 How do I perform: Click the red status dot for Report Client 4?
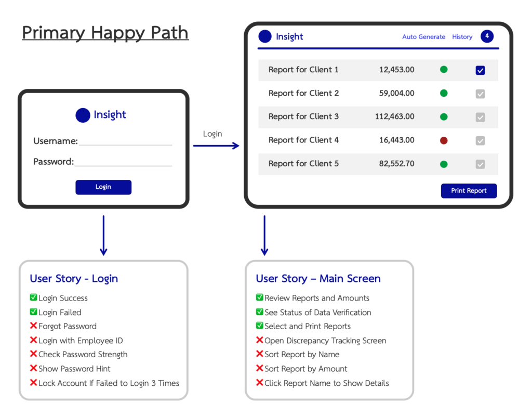coord(443,140)
